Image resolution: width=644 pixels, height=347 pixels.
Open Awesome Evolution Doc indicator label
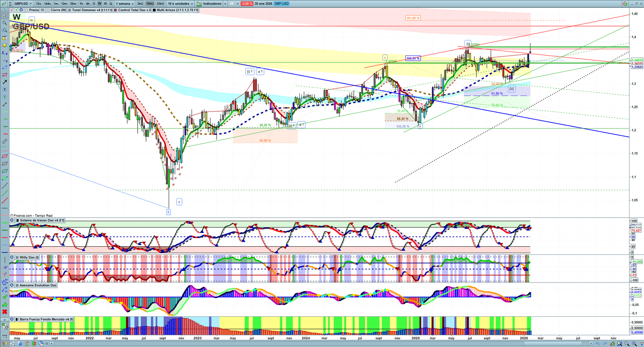click(38, 285)
